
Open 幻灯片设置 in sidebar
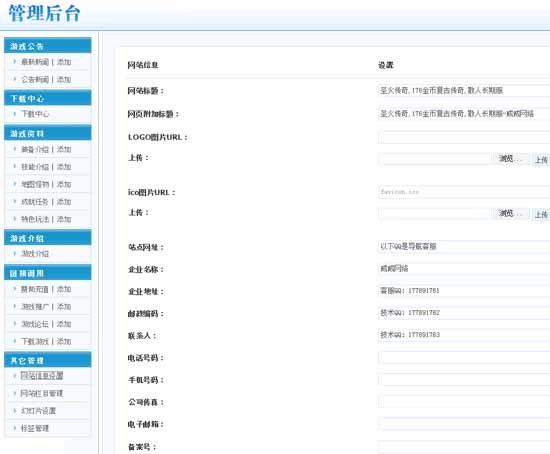coord(38,411)
